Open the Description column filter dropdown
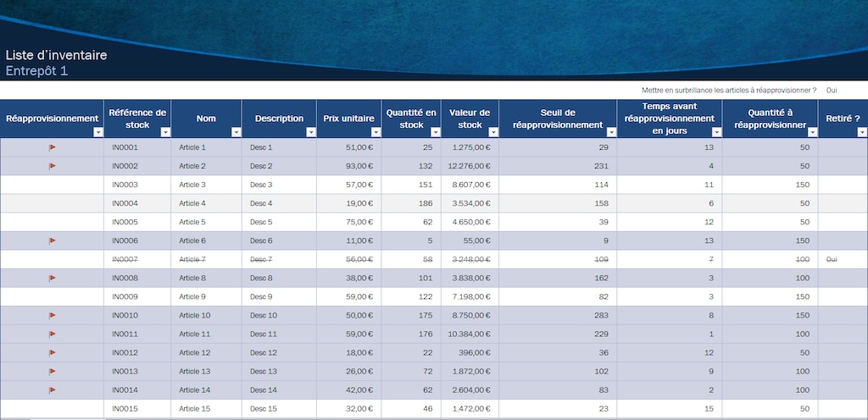868x420 pixels. 311,132
